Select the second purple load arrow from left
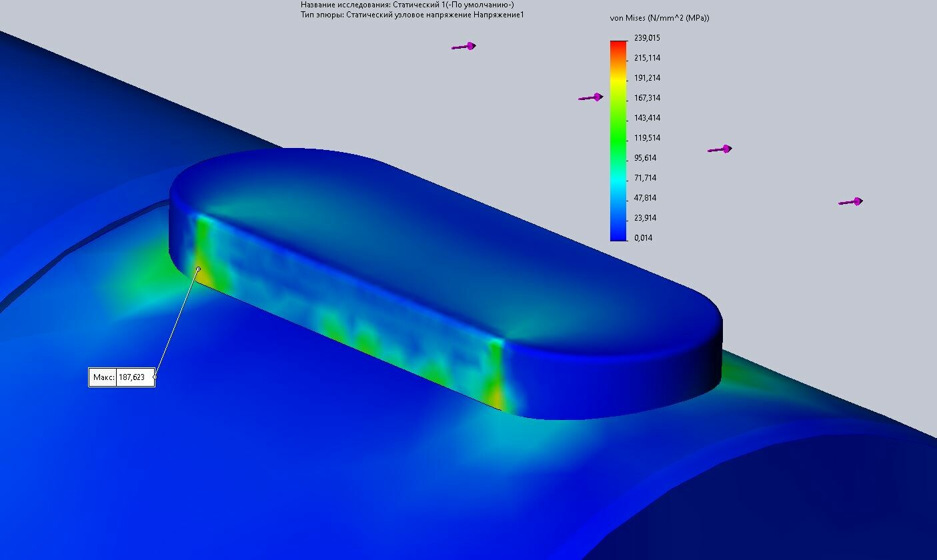Image resolution: width=937 pixels, height=560 pixels. point(590,97)
